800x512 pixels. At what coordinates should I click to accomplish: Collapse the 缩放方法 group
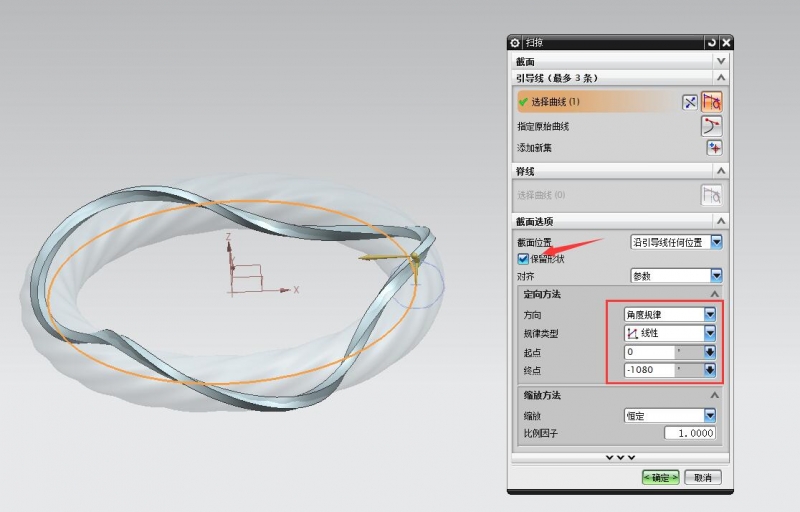point(714,395)
